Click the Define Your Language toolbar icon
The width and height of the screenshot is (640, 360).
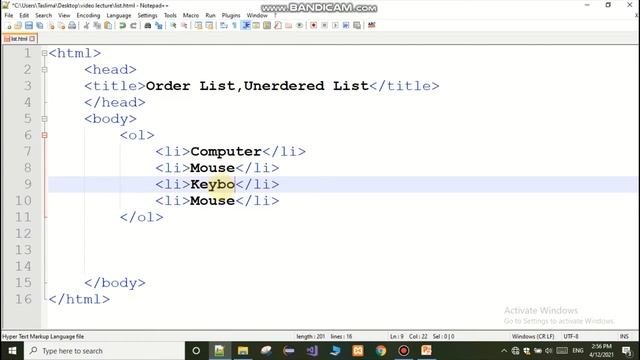pos(256,25)
